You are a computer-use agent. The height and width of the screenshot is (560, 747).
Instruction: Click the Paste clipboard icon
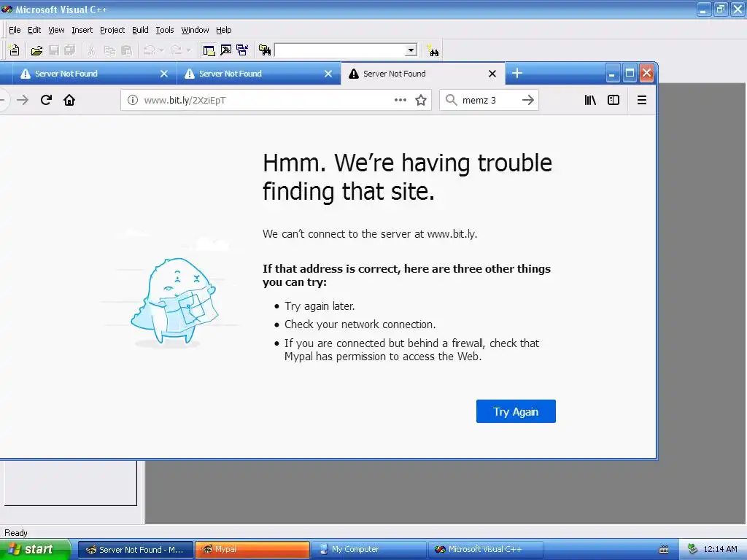(x=126, y=50)
